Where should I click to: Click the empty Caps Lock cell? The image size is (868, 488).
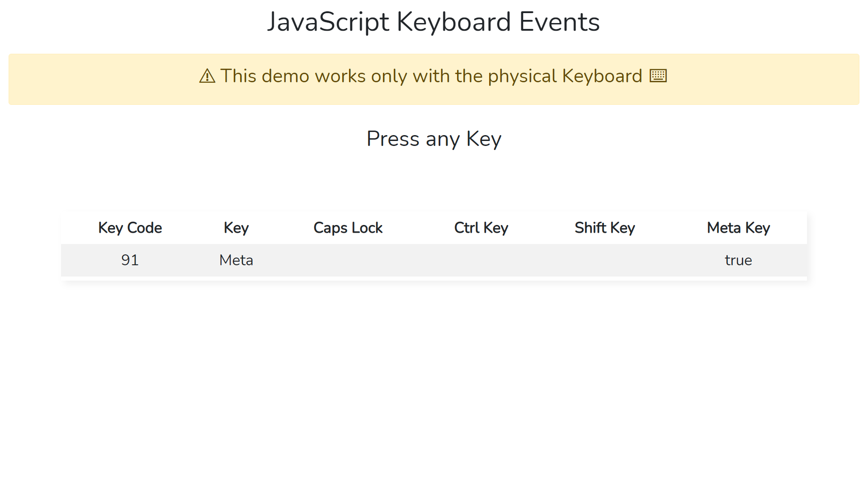348,260
